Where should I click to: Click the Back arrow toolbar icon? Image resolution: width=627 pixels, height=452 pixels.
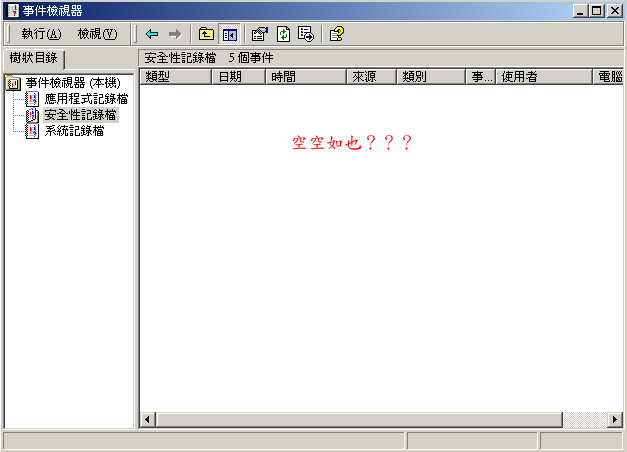[x=152, y=34]
